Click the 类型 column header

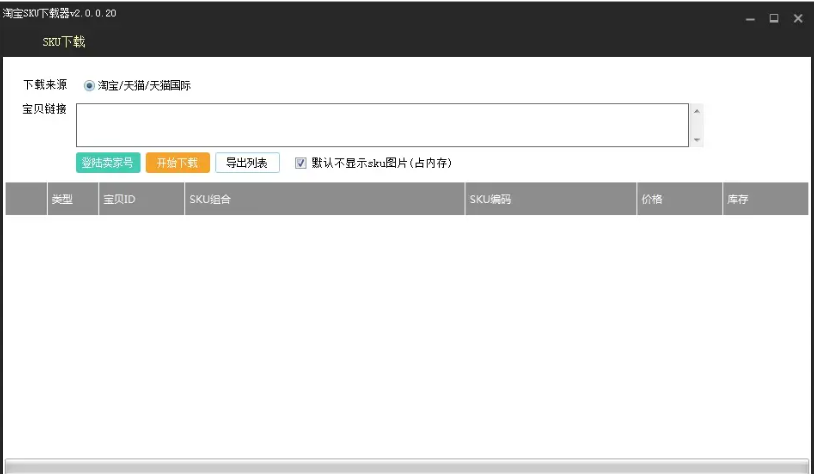(73, 199)
